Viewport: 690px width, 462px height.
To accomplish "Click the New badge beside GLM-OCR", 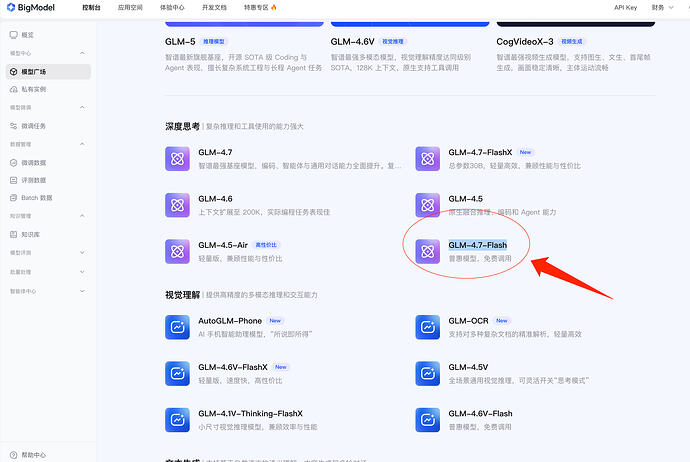I will point(502,321).
